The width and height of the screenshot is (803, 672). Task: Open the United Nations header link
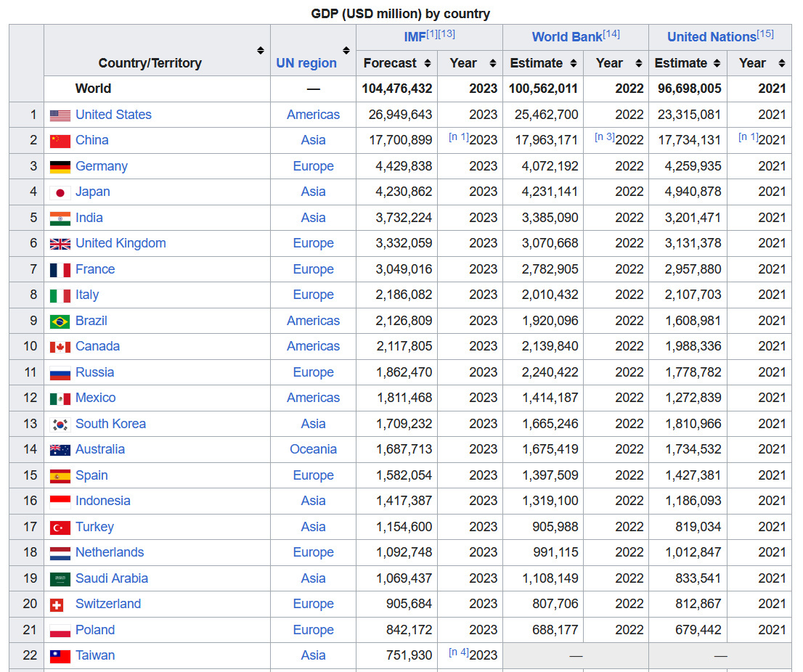711,37
